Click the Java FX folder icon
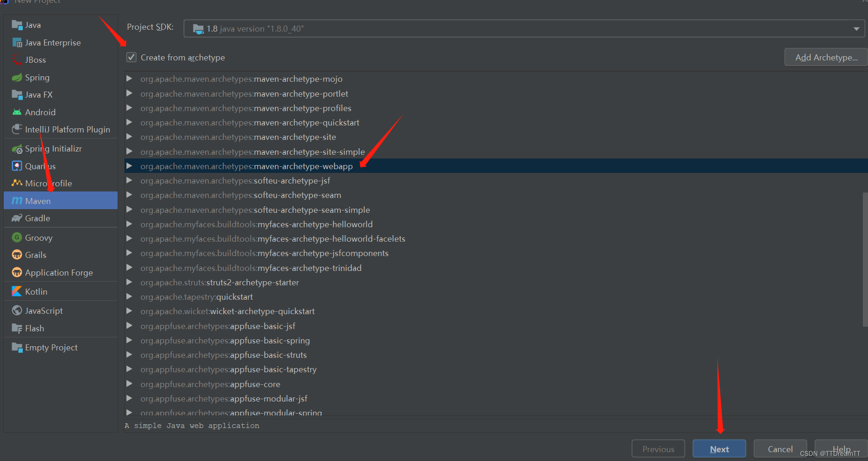Image resolution: width=868 pixels, height=461 pixels. (x=17, y=94)
